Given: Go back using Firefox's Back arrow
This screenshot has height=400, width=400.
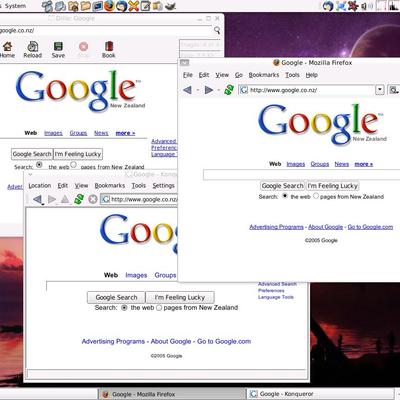Looking at the screenshot, I should click(187, 90).
